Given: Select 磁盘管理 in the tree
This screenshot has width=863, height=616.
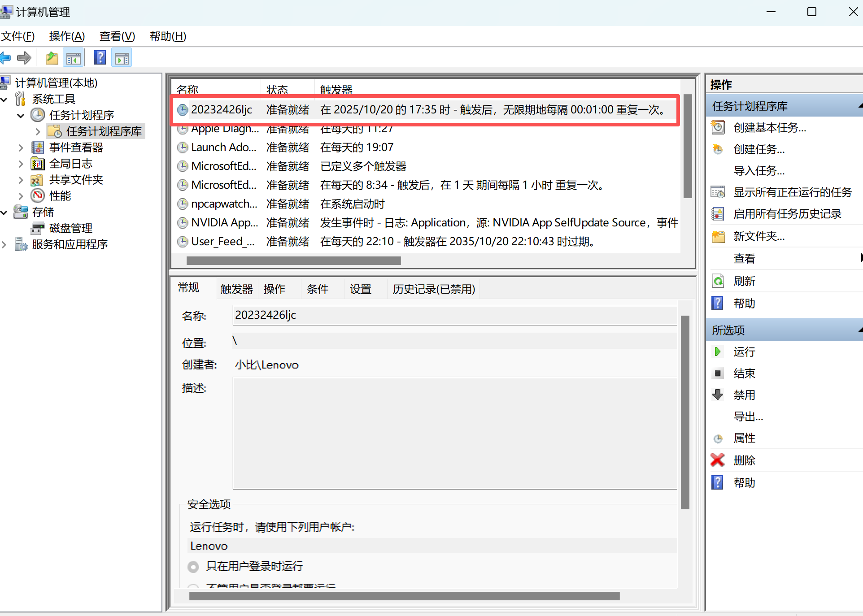Looking at the screenshot, I should point(70,228).
